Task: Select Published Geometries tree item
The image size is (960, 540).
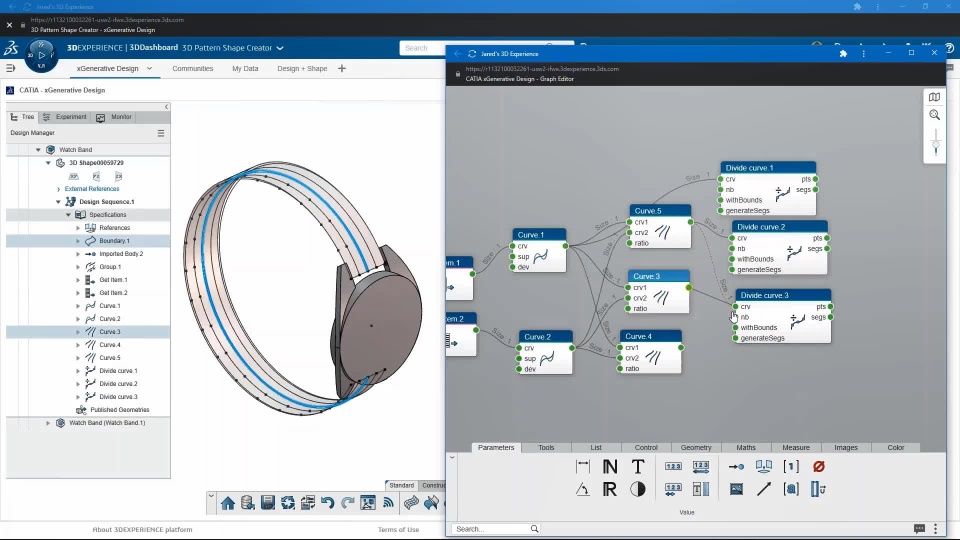Action: [120, 410]
